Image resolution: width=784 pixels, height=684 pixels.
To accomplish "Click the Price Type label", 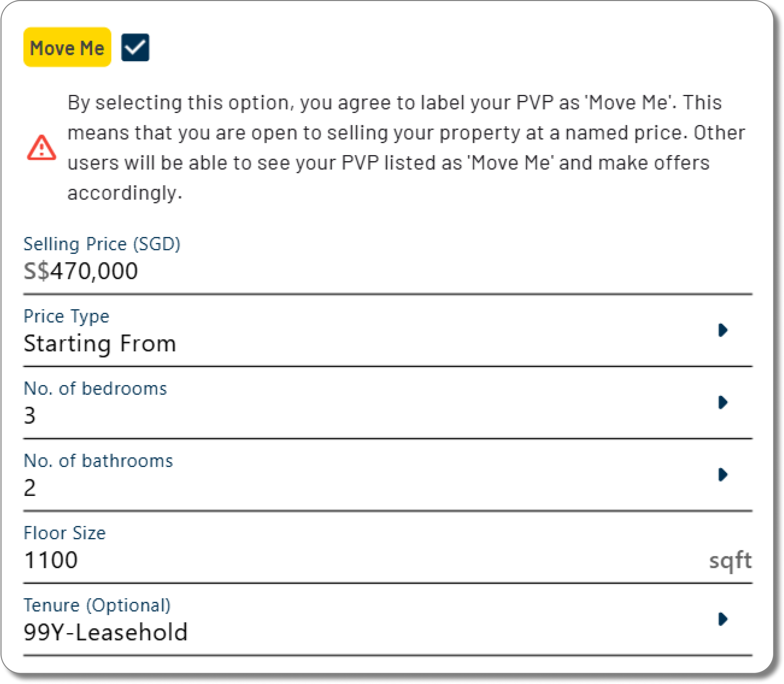I will (x=66, y=317).
